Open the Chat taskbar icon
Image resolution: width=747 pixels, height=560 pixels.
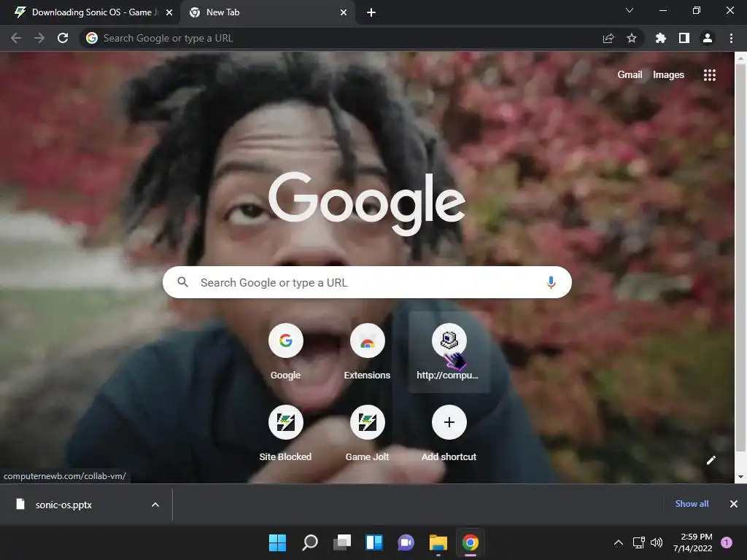tap(406, 542)
